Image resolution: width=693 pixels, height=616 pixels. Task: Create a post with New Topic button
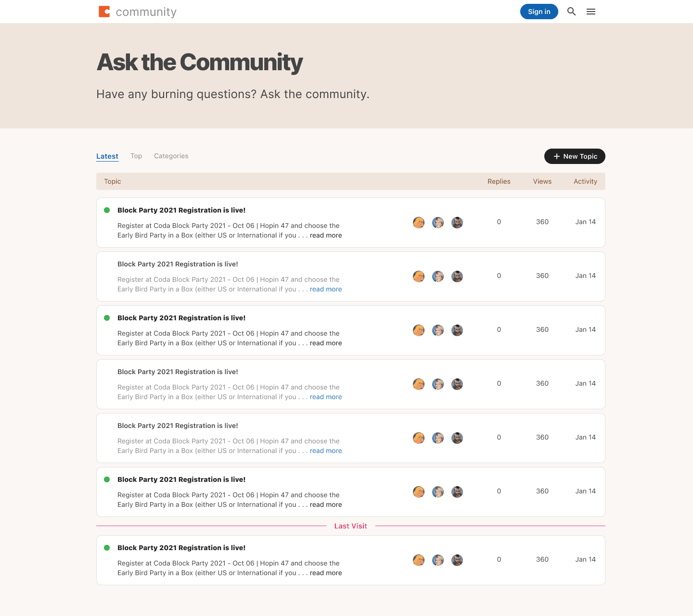click(575, 156)
